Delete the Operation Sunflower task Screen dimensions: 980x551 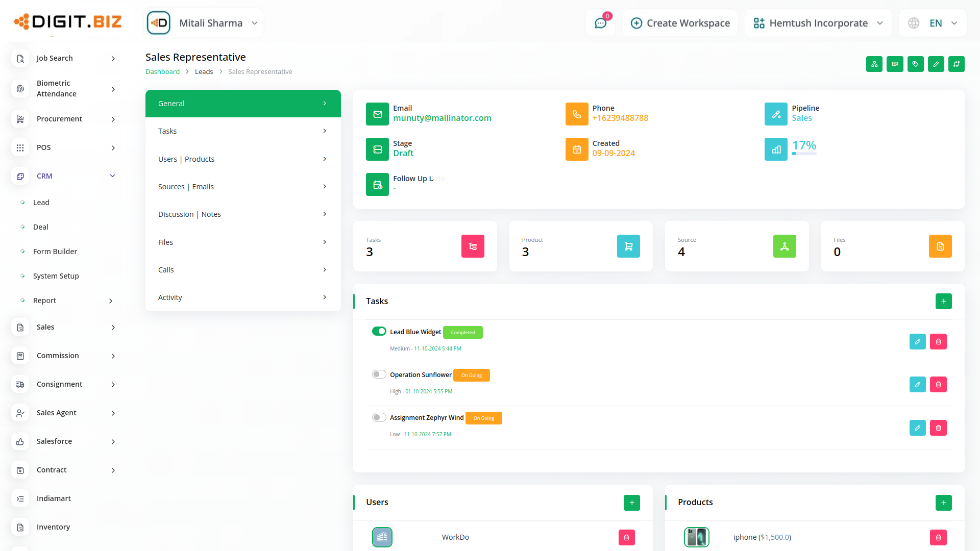point(938,385)
